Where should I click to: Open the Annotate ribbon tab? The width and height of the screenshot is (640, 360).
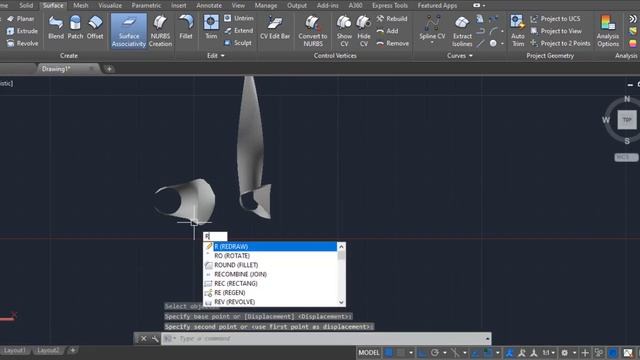tap(209, 6)
